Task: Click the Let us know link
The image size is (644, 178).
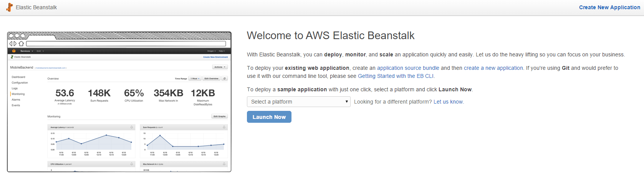Action: click(x=448, y=102)
